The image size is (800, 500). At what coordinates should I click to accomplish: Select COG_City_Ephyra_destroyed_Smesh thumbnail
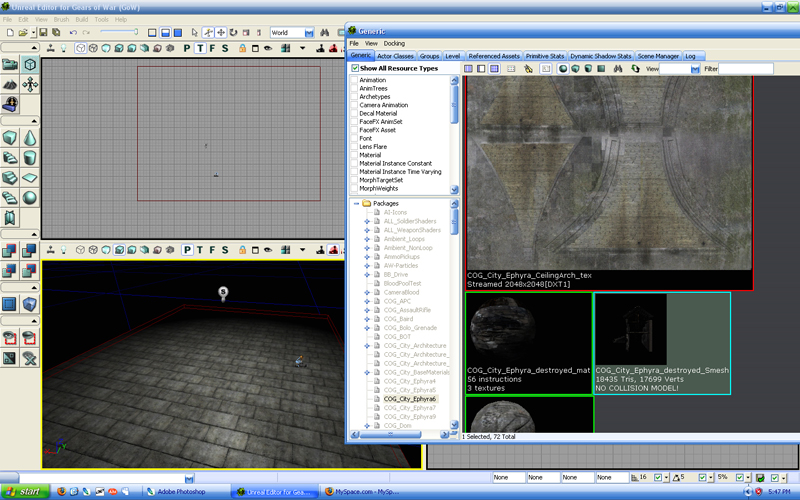[x=662, y=343]
